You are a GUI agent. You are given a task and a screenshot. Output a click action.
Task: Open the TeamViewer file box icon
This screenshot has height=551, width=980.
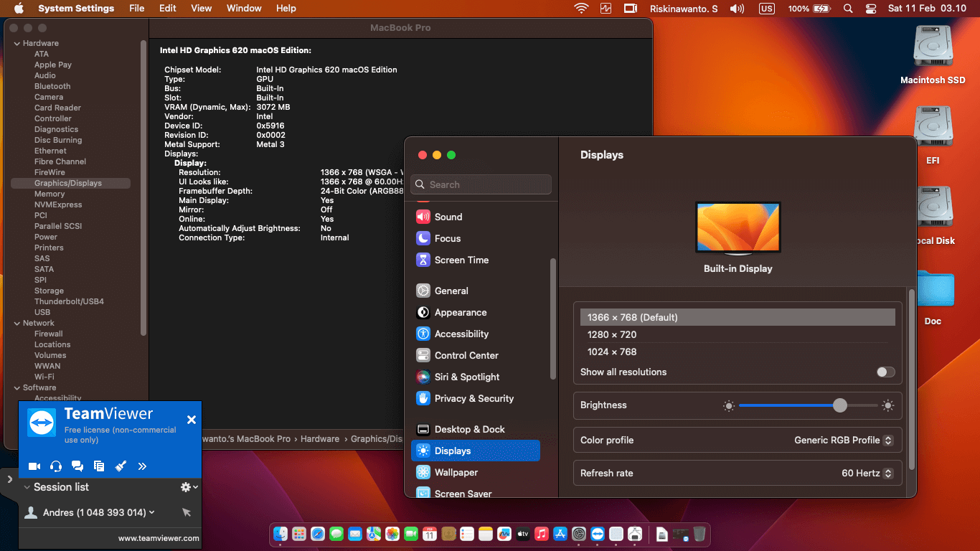[x=99, y=466]
